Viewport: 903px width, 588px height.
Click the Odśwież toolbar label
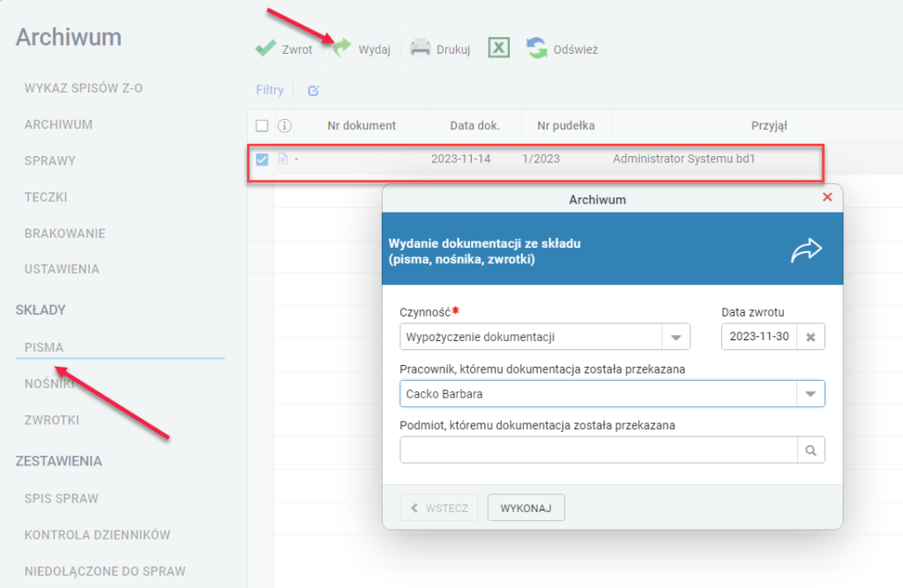(x=576, y=49)
